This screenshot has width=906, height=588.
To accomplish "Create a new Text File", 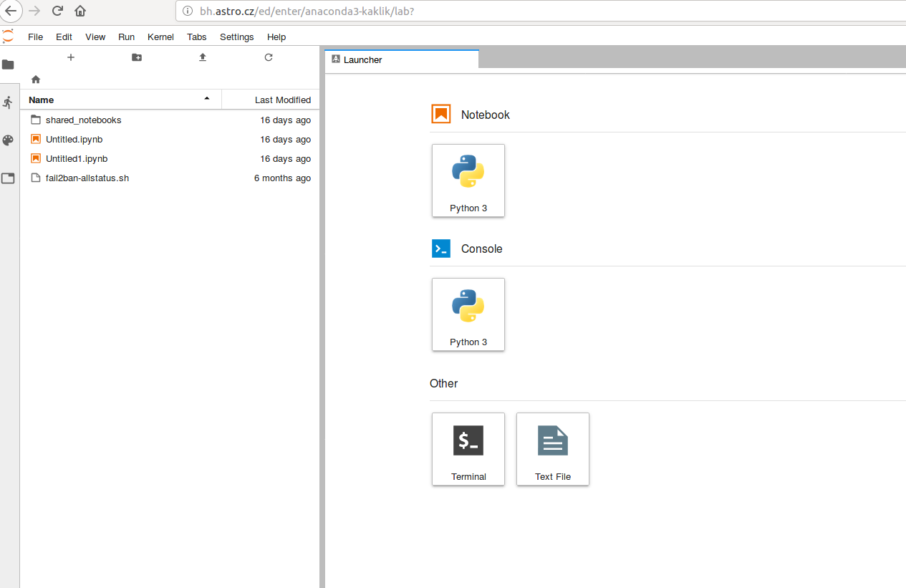I will [553, 449].
